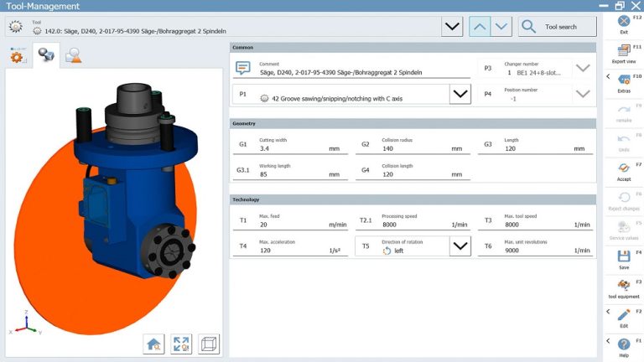
Task: Expand the Changer number chevron
Action: coord(583,69)
